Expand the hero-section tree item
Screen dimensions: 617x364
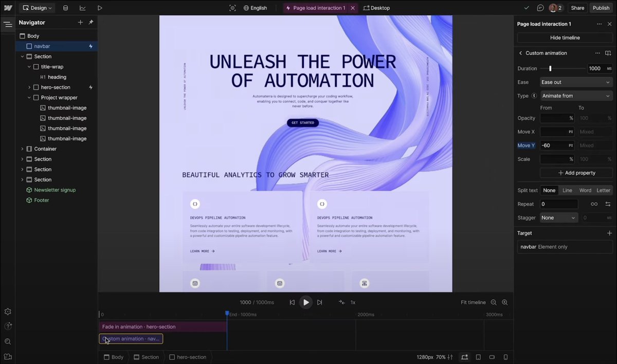pyautogui.click(x=29, y=87)
